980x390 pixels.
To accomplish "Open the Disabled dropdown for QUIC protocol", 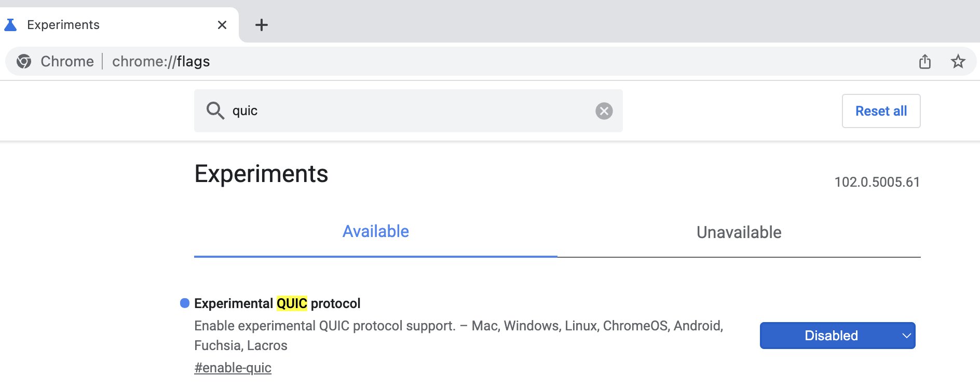I will (x=837, y=336).
